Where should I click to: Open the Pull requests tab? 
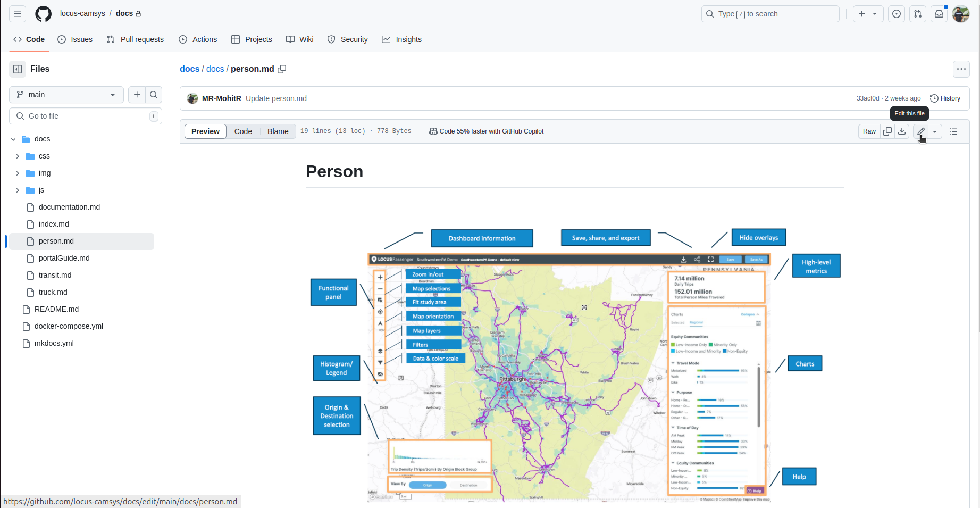click(135, 39)
